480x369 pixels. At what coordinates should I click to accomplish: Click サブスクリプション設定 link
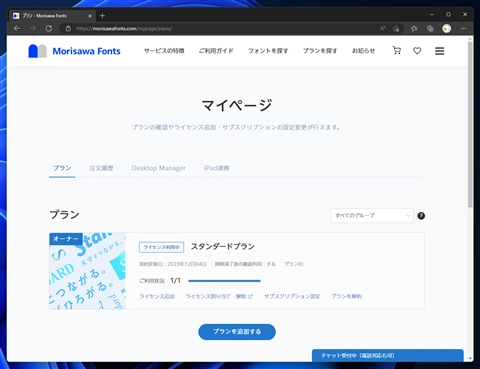coord(292,296)
